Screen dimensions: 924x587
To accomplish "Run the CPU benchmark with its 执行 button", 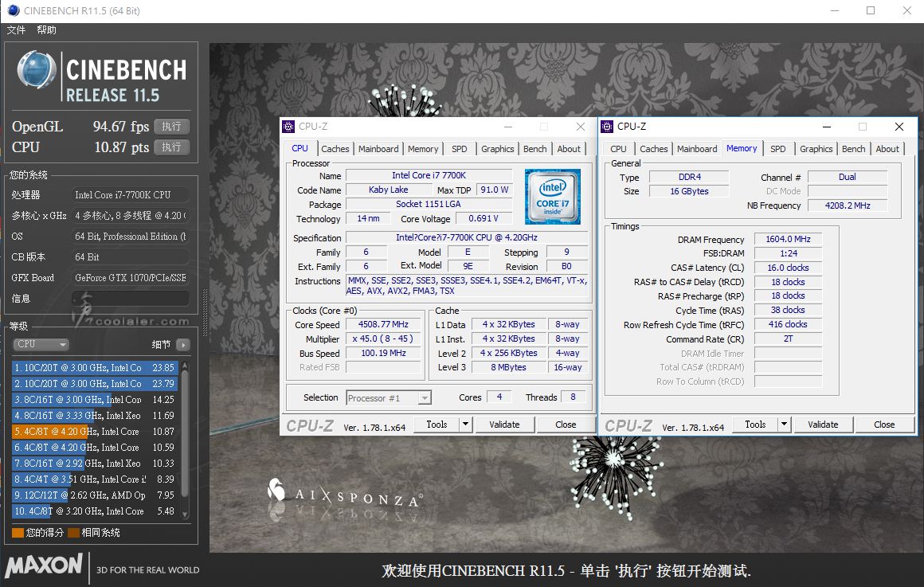I will tap(171, 147).
